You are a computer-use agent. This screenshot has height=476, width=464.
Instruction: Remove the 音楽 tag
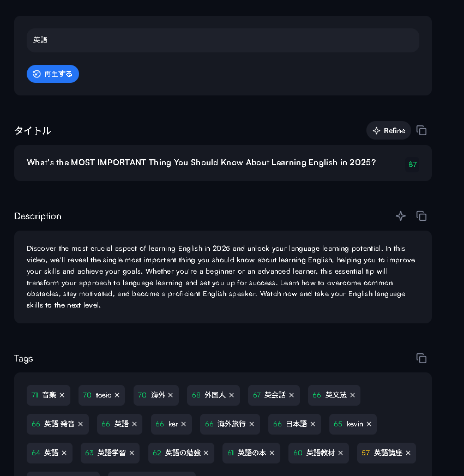[x=62, y=395]
